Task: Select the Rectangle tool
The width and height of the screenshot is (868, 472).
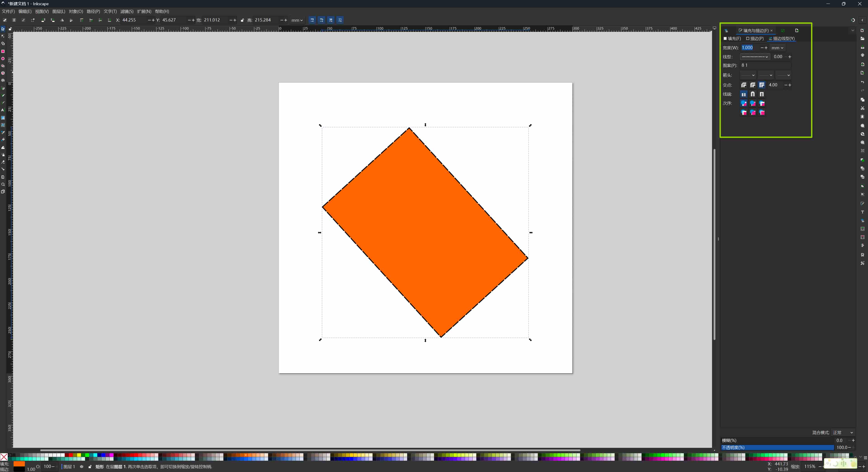Action: coord(3,51)
